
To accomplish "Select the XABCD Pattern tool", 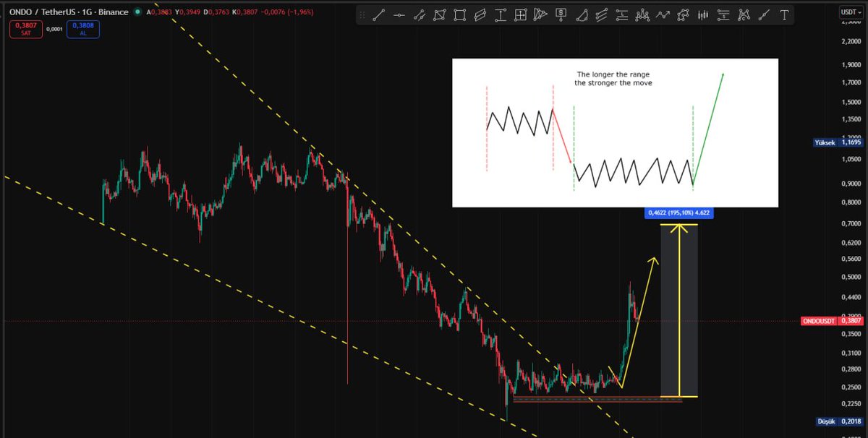I will coord(743,15).
